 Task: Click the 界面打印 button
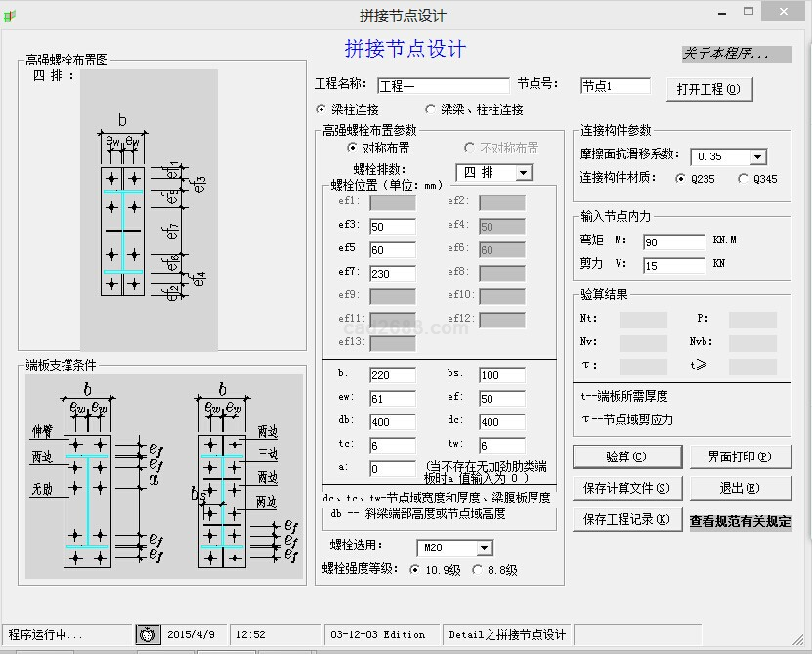739,457
